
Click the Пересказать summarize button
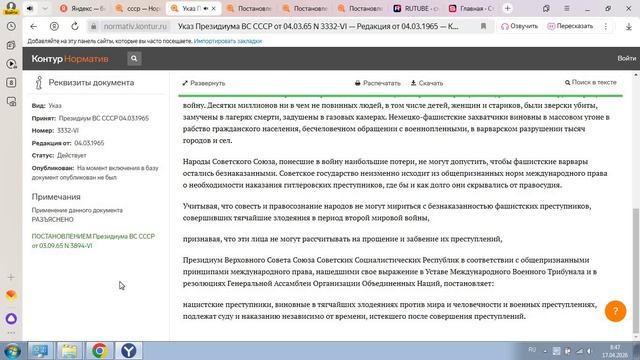[x=570, y=26]
